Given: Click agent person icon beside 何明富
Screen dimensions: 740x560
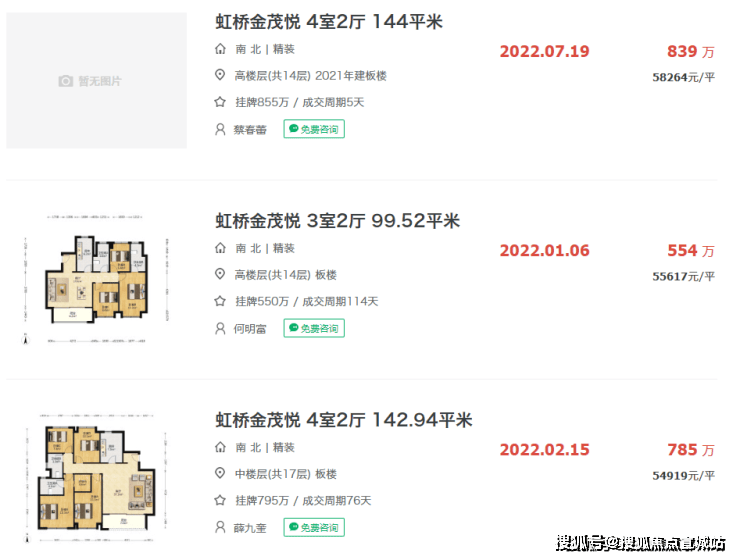Looking at the screenshot, I should click(220, 328).
